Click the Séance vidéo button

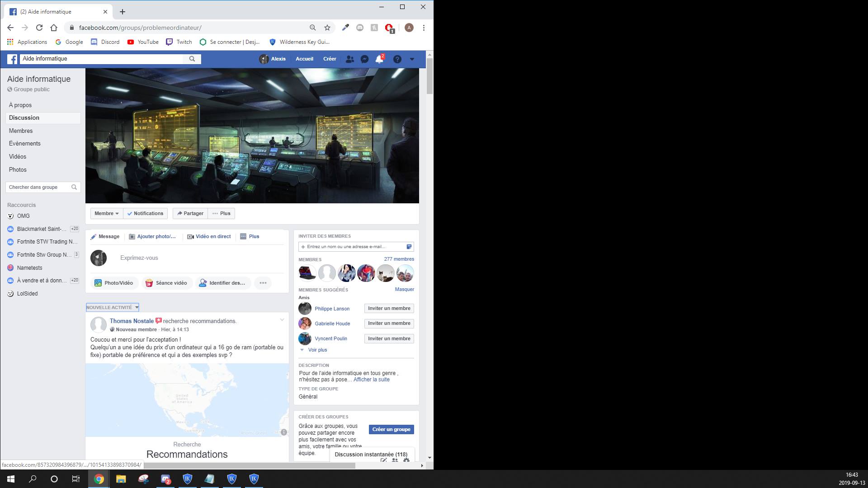coord(167,283)
